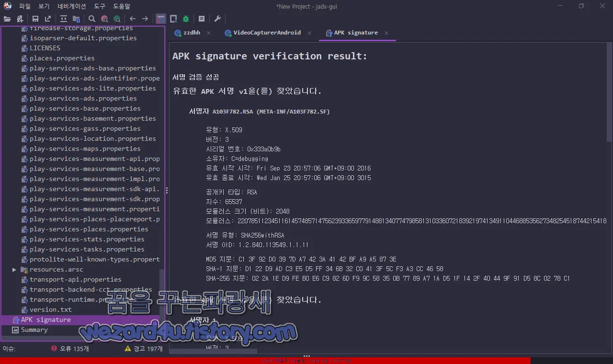Click the red error icon in status bar
Screen dimensions: 613x364
tap(54, 349)
